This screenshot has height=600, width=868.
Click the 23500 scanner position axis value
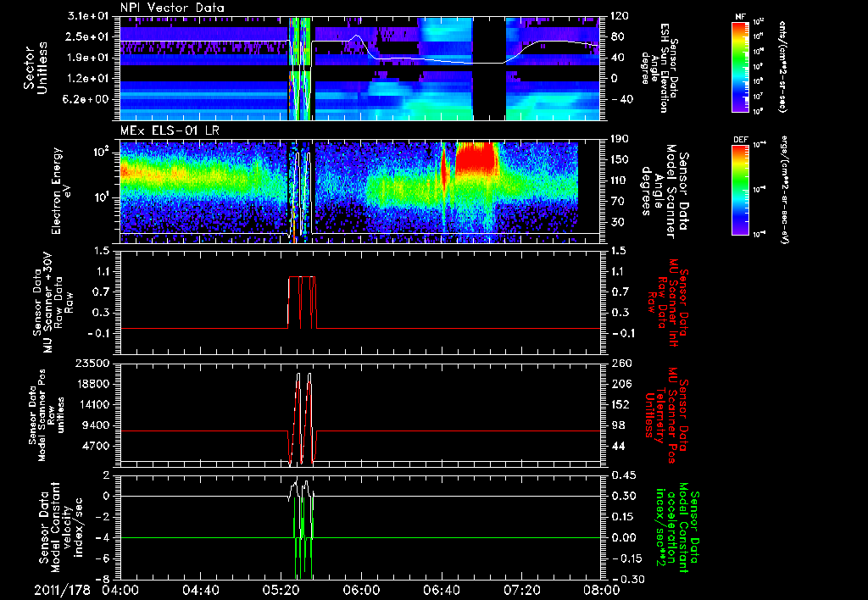[x=92, y=364]
